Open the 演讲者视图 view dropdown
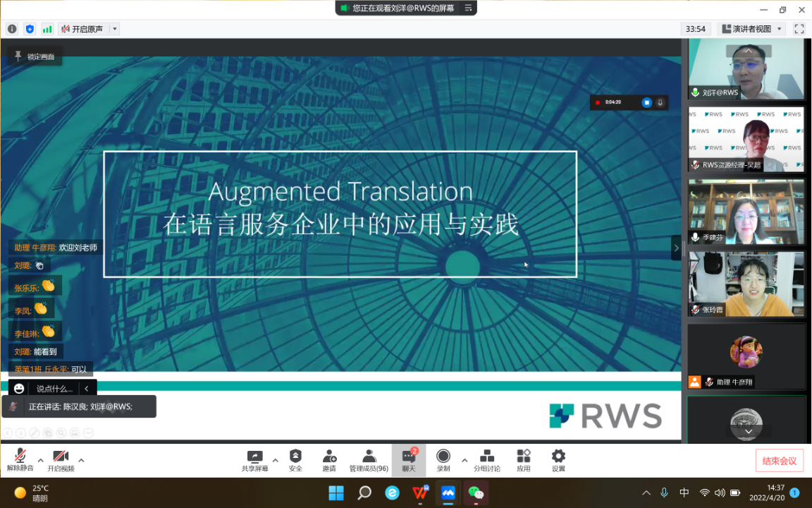 (x=752, y=29)
